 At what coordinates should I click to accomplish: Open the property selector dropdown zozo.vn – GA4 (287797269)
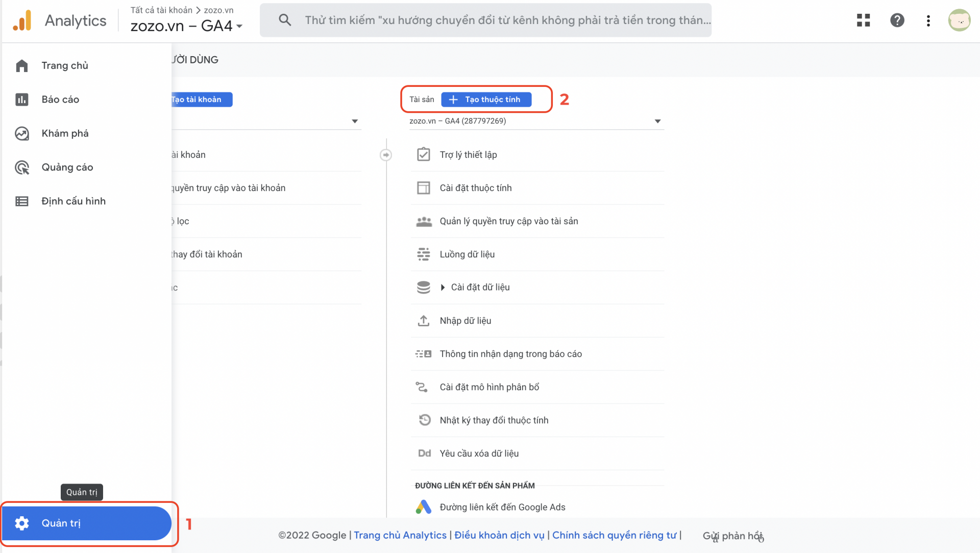536,121
